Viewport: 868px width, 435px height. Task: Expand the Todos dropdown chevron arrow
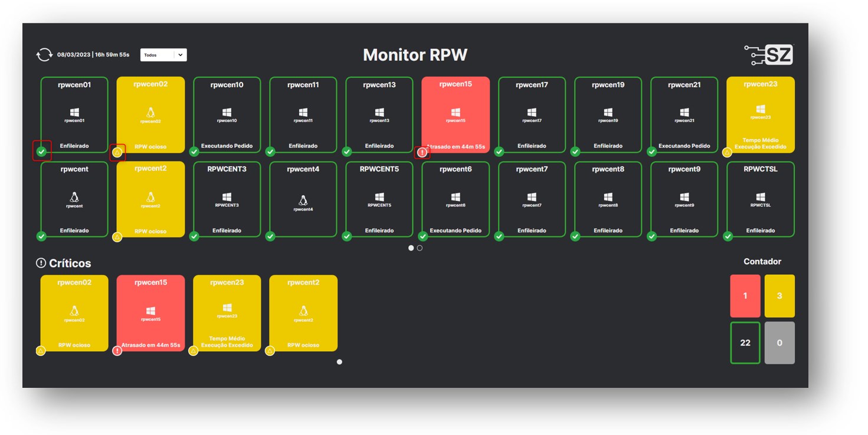point(181,55)
